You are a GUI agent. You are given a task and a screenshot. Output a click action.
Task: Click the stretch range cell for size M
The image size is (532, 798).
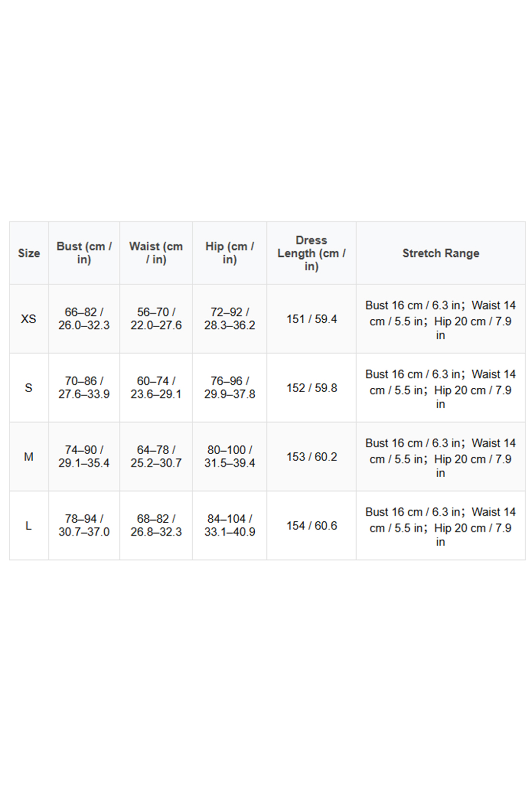pos(441,458)
